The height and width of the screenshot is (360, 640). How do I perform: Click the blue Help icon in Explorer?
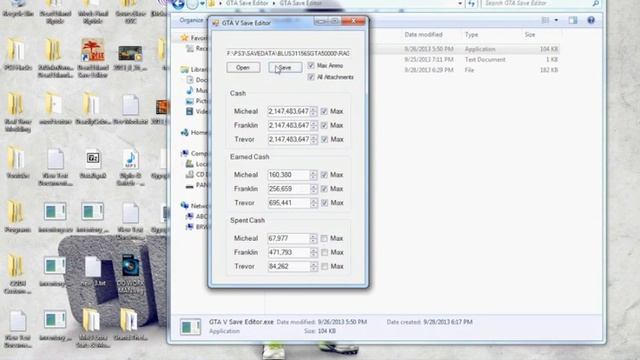point(591,20)
